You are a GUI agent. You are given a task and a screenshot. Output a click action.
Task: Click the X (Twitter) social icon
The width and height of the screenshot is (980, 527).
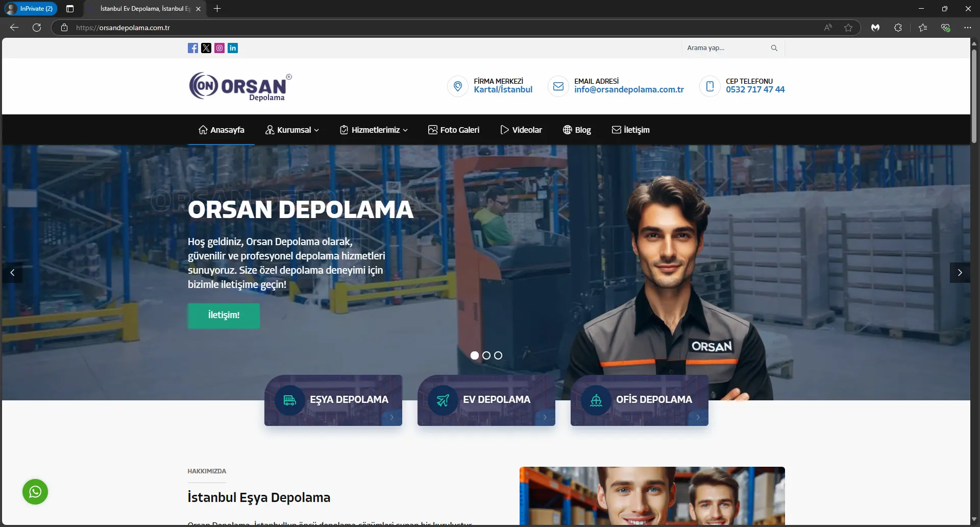[x=206, y=47]
